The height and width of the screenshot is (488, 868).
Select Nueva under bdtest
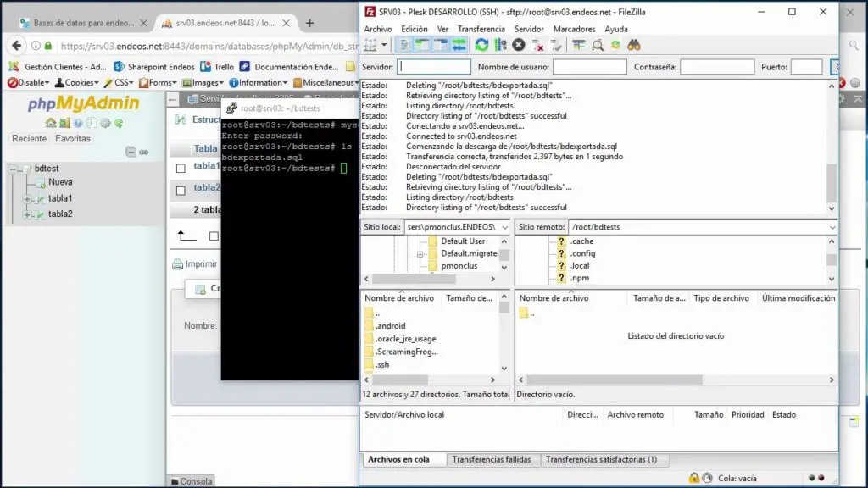pos(60,182)
